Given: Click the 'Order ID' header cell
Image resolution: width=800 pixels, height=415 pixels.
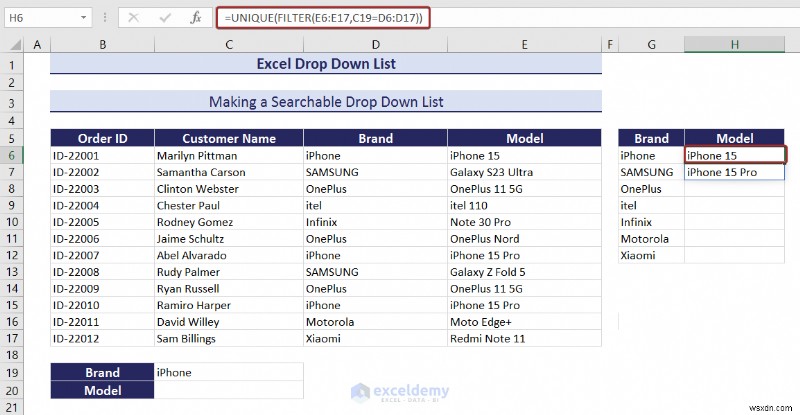Looking at the screenshot, I should pos(102,138).
